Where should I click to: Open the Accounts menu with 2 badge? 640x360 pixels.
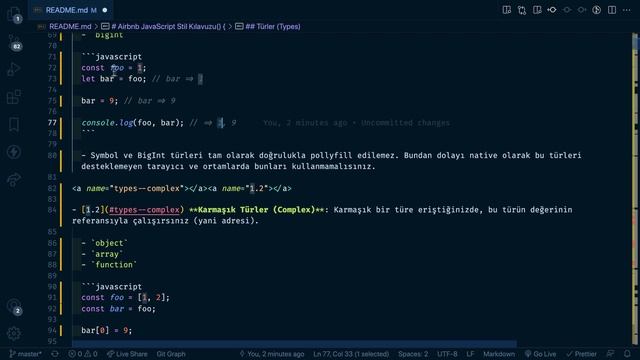(x=14, y=306)
